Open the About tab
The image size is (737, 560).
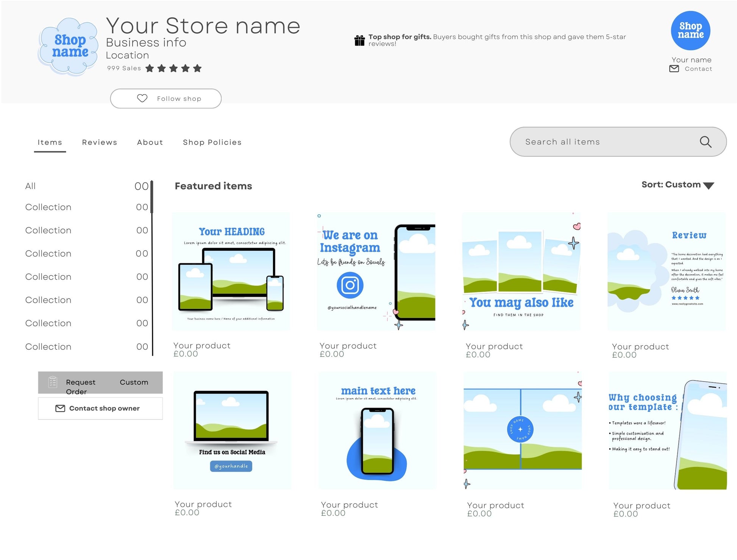coord(150,142)
